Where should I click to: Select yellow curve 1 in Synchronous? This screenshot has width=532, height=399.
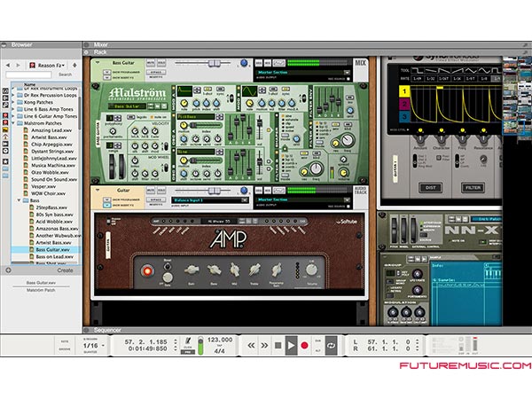click(x=404, y=91)
